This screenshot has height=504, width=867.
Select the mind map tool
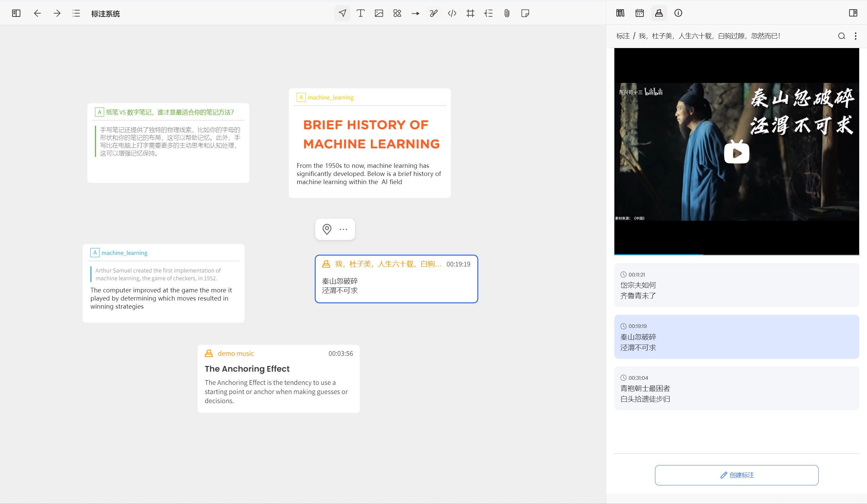(489, 14)
